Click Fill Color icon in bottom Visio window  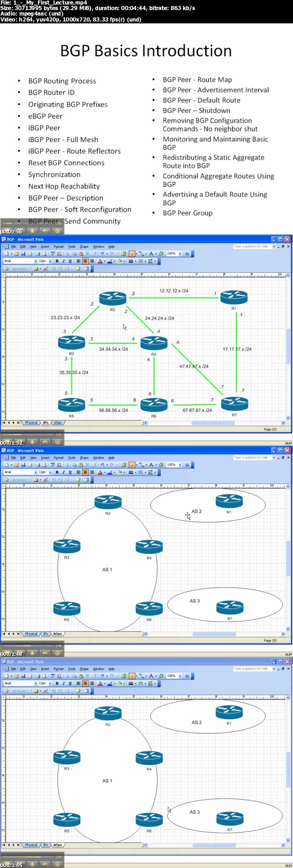(119, 683)
